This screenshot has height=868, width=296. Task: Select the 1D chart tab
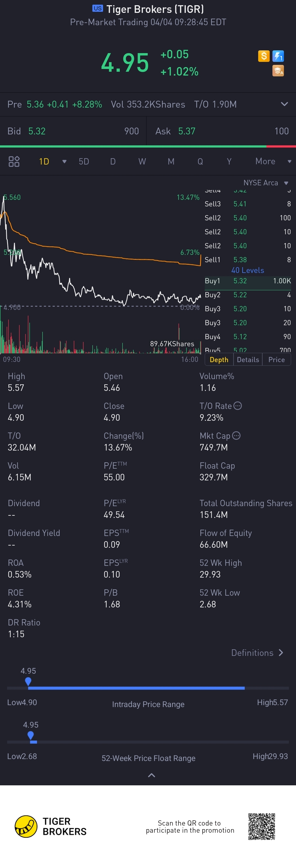(44, 162)
